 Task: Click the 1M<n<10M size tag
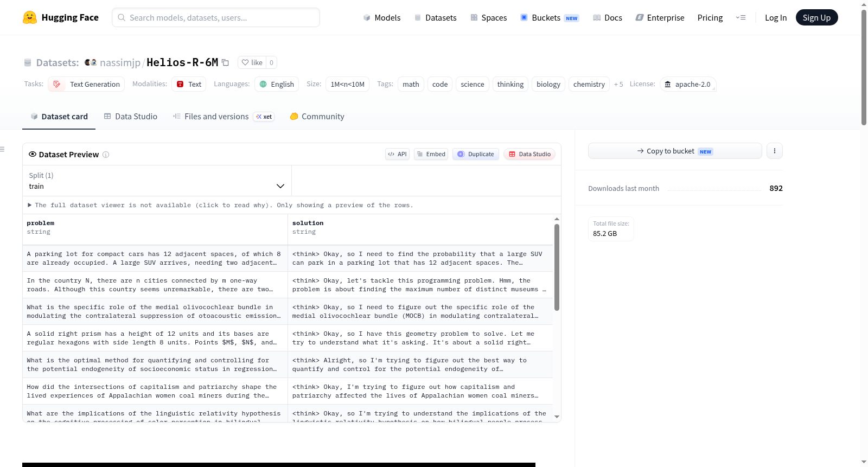(x=348, y=84)
